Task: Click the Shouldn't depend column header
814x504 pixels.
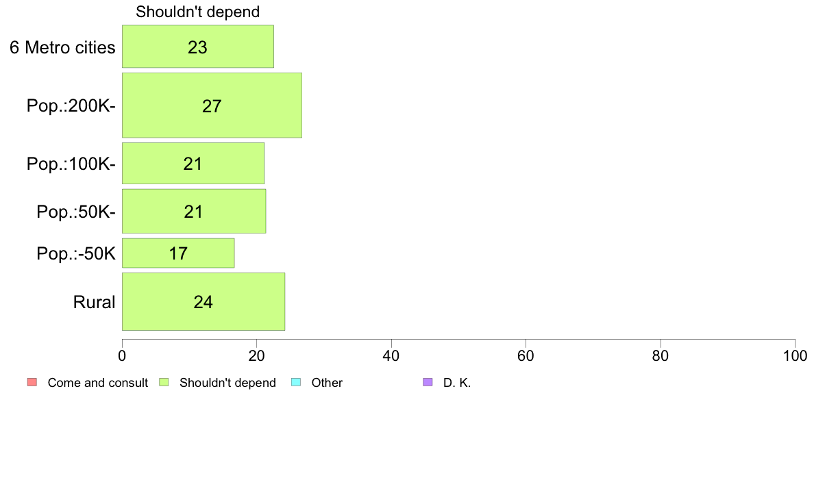Action: click(x=198, y=12)
